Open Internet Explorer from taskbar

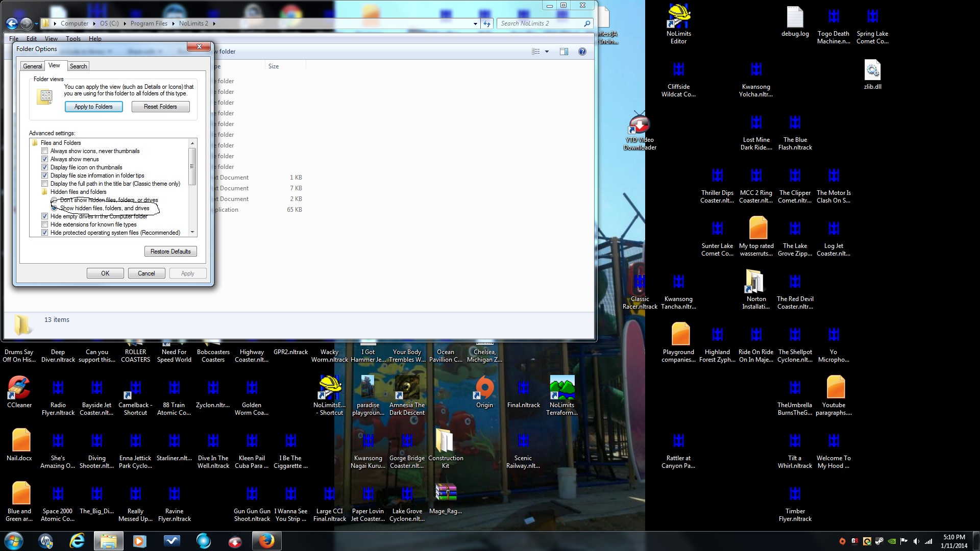77,541
